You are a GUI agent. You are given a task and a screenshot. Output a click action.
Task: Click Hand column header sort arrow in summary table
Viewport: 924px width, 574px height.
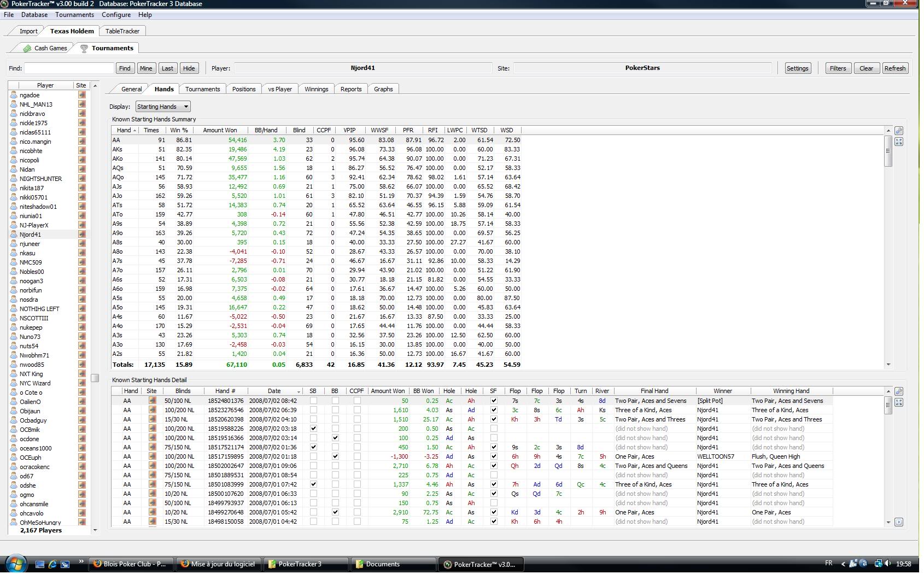pyautogui.click(x=134, y=131)
